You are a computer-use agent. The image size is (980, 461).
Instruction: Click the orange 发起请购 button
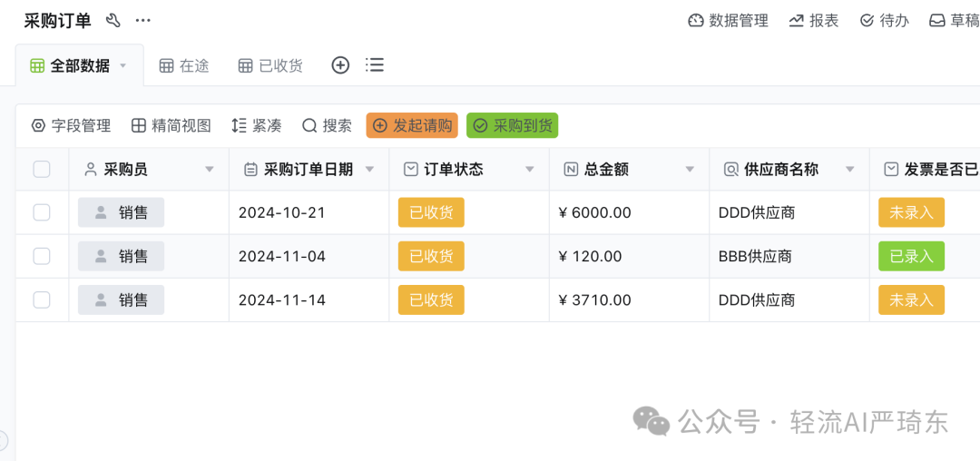(412, 126)
